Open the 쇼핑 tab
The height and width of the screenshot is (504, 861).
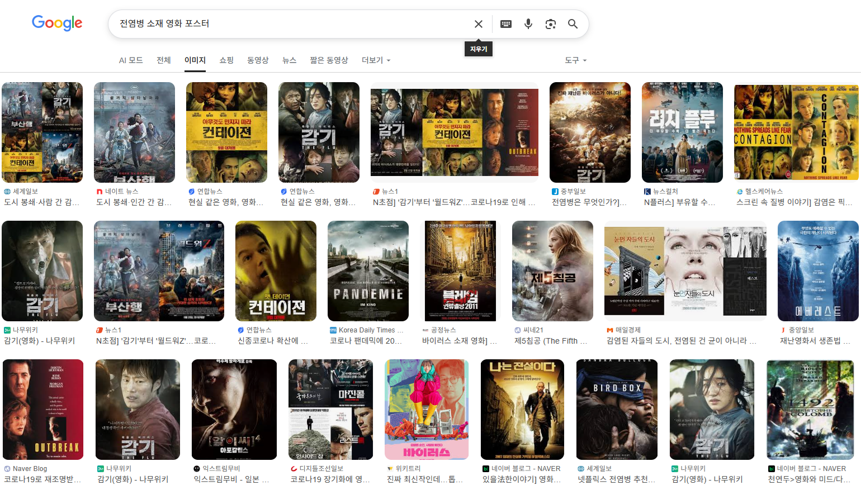(226, 60)
